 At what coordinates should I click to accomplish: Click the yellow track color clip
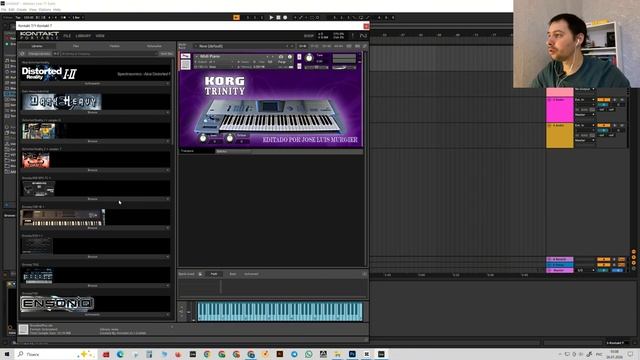tap(560, 136)
